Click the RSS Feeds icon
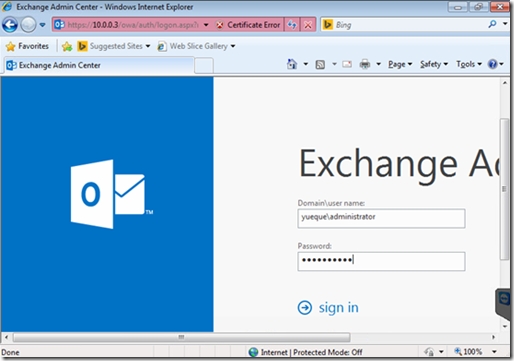The image size is (514, 361). pyautogui.click(x=320, y=64)
